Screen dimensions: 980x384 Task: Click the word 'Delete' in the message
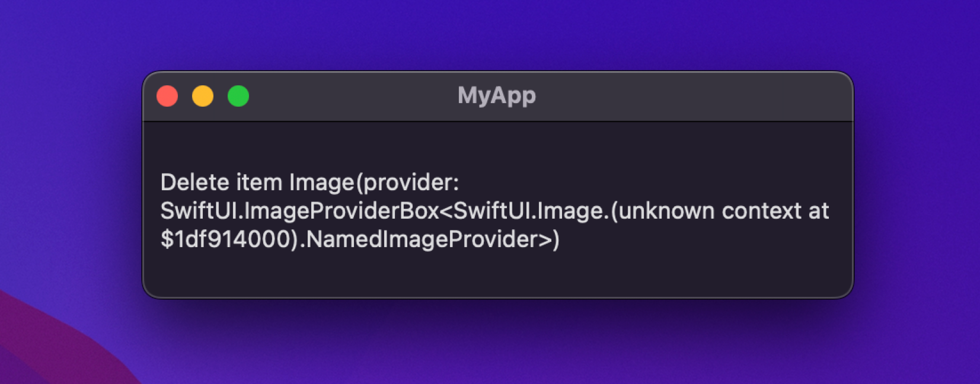[191, 184]
